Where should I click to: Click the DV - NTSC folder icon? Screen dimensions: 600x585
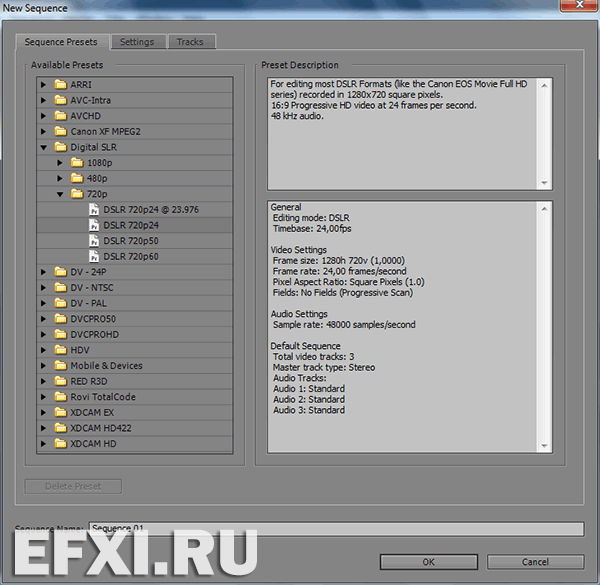click(60, 287)
